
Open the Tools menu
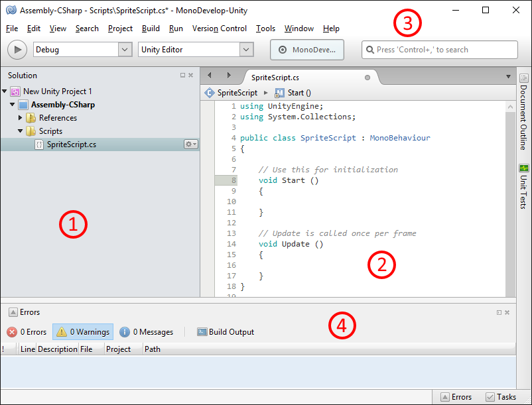point(265,29)
